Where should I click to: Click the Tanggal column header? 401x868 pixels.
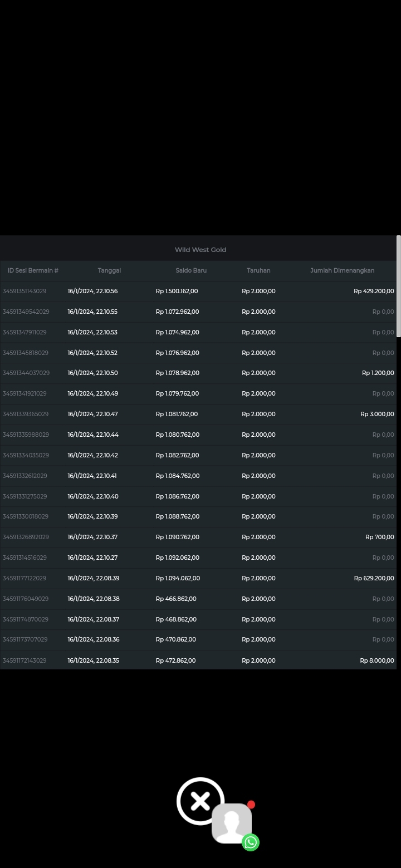pos(109,270)
